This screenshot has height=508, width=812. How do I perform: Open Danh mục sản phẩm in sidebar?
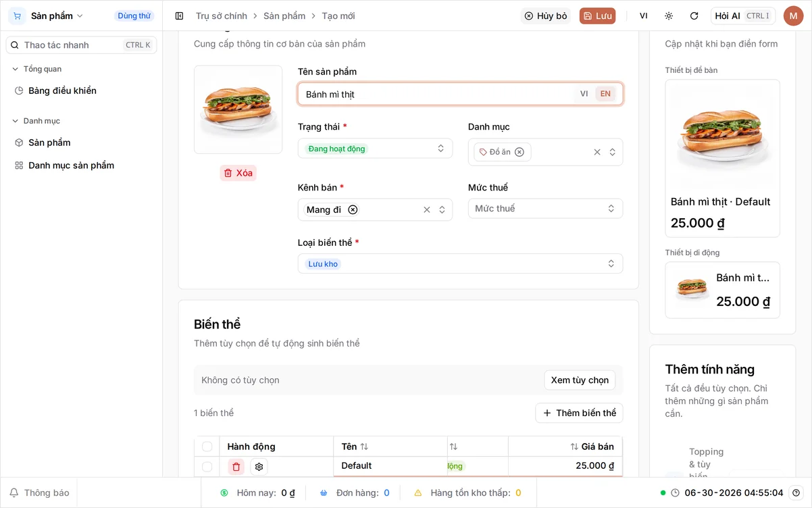point(71,166)
